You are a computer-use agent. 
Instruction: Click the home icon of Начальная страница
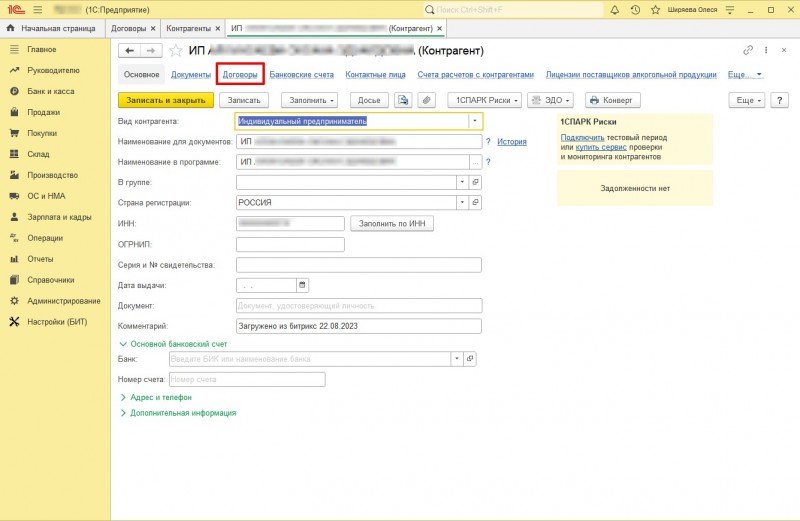11,28
